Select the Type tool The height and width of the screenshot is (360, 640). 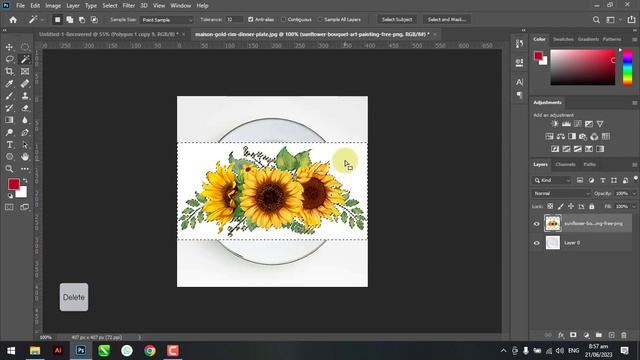[9, 144]
